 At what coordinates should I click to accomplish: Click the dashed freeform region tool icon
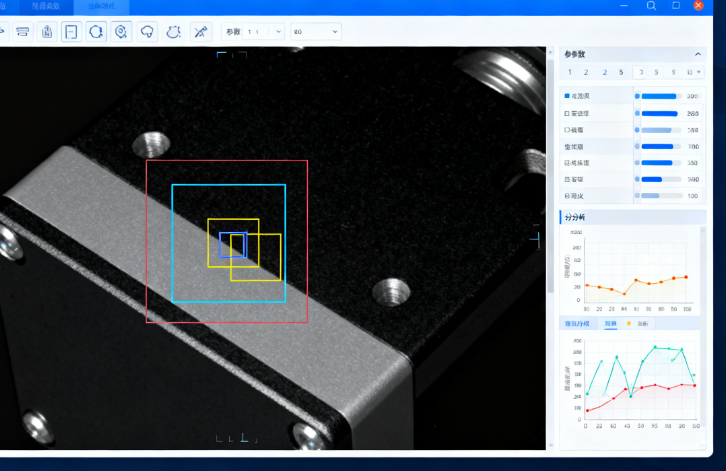[173, 32]
